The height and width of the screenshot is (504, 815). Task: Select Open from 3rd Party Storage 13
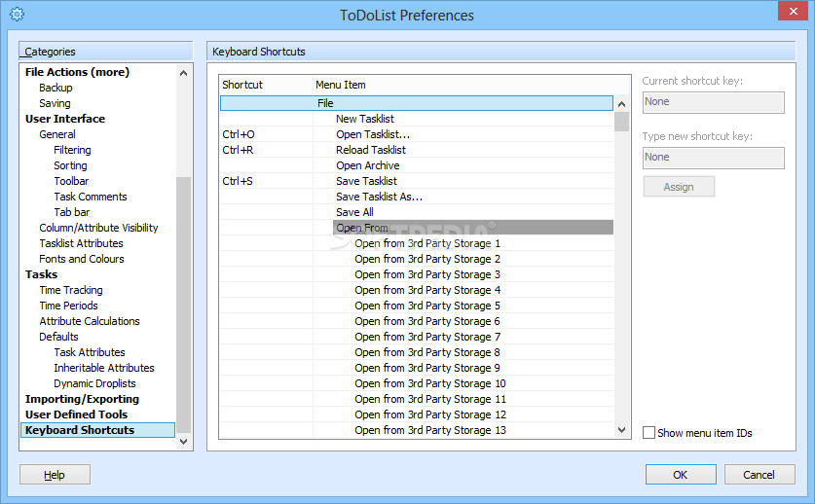click(x=417, y=430)
